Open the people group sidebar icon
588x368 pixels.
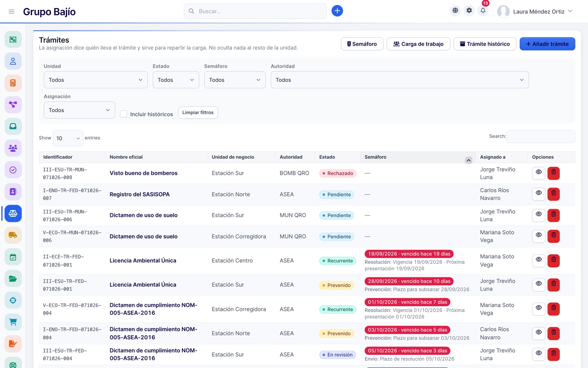click(x=13, y=148)
